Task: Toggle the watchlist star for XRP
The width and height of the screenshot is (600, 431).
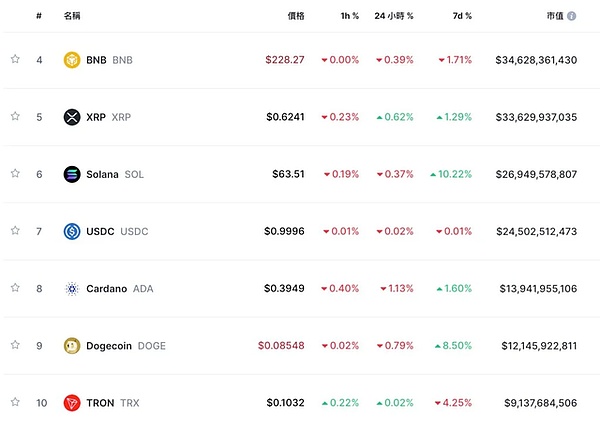Action: pos(15,116)
